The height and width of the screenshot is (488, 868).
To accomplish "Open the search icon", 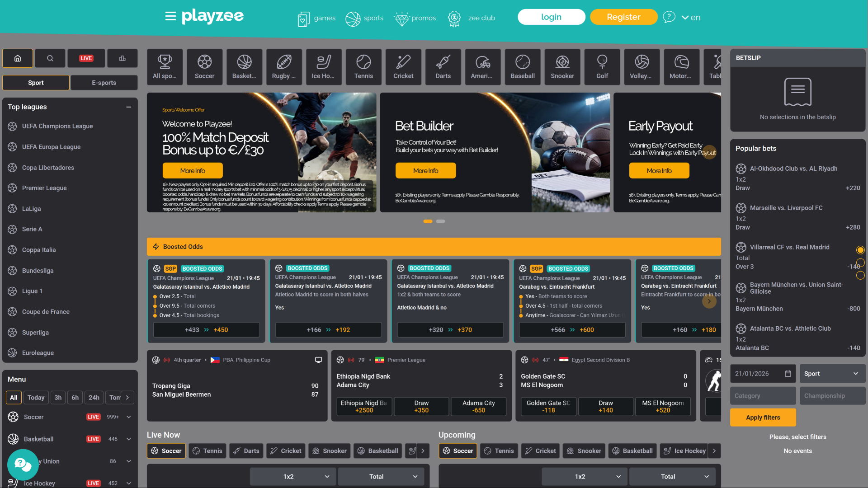I will [50, 58].
